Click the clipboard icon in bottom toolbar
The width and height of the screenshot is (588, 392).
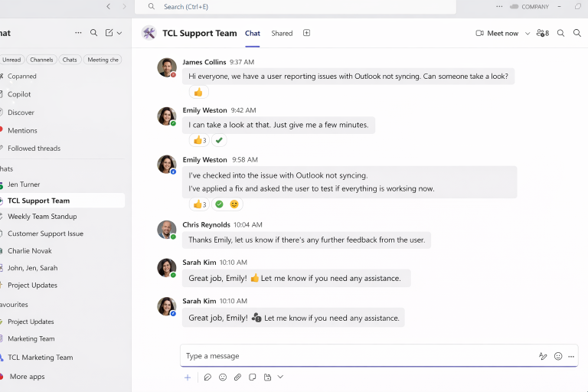pyautogui.click(x=267, y=377)
